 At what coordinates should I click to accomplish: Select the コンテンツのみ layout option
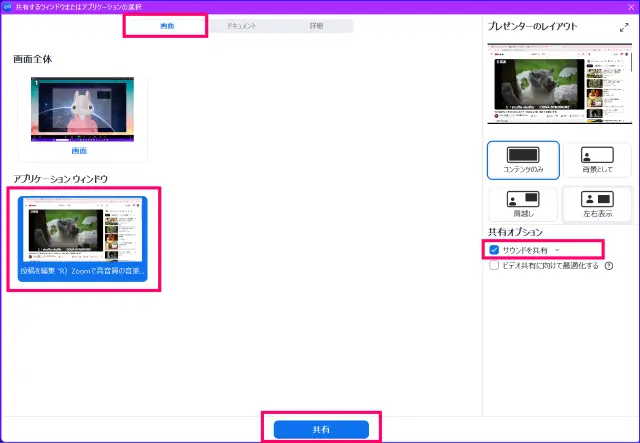click(523, 160)
